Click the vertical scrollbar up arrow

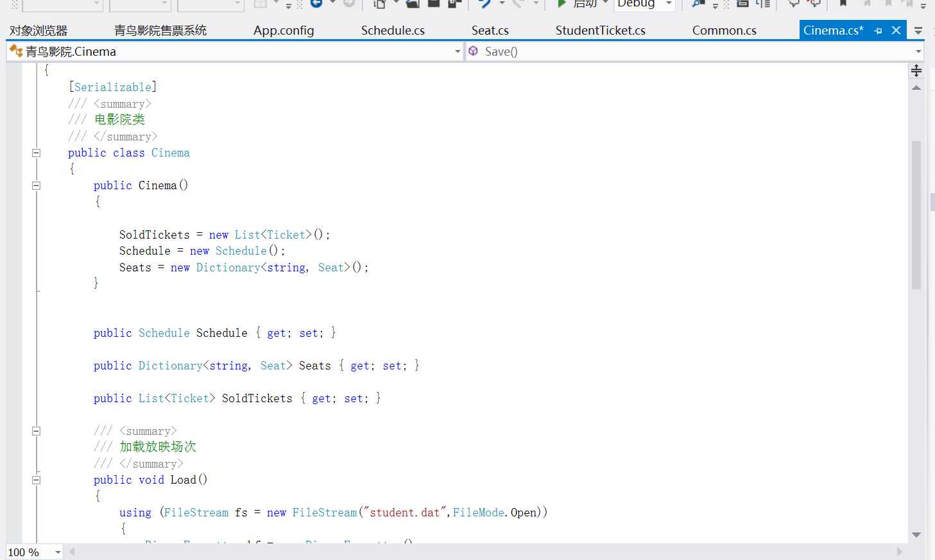(916, 87)
